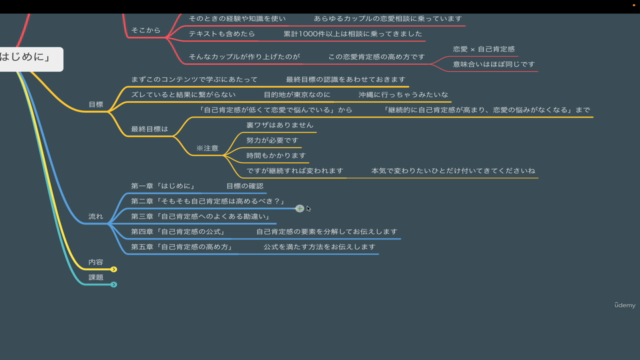640x360 pixels.
Task: Click 第三章「自己肯定感へのよくある勘違い」 node
Action: point(200,216)
